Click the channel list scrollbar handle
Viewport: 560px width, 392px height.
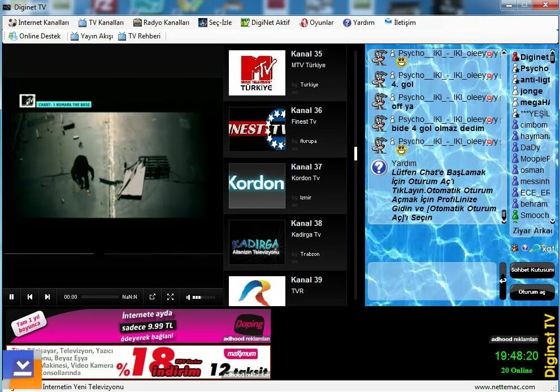tap(355, 154)
